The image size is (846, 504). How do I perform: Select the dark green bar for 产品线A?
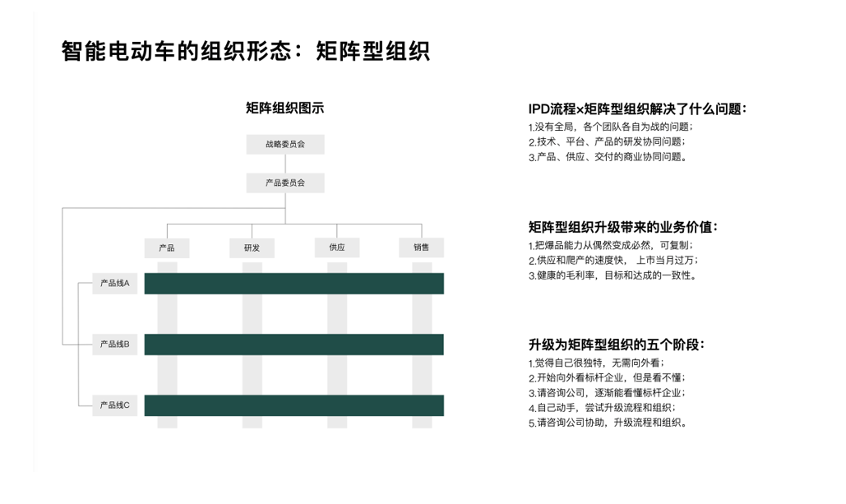[294, 284]
